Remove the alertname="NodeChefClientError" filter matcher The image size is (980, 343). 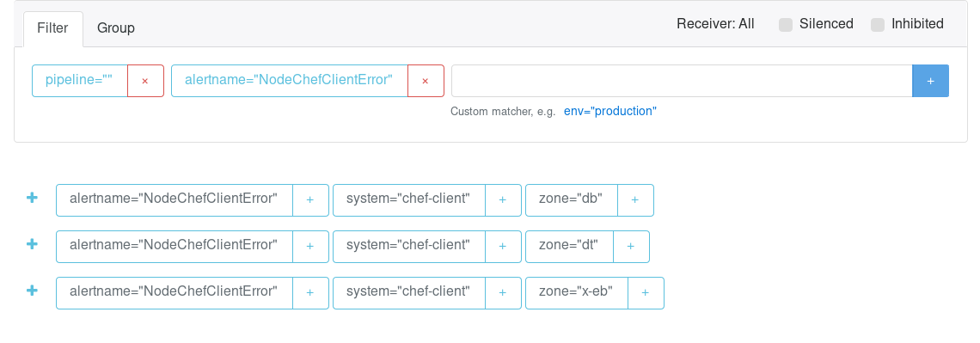click(x=426, y=81)
